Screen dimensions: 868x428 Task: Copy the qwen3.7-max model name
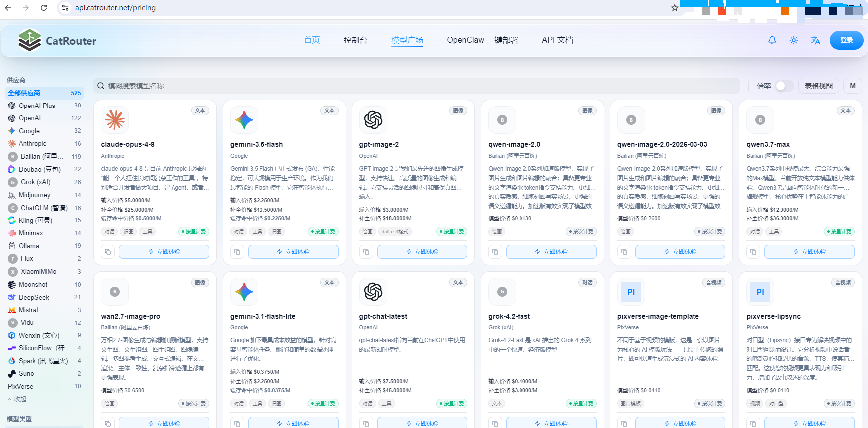753,252
